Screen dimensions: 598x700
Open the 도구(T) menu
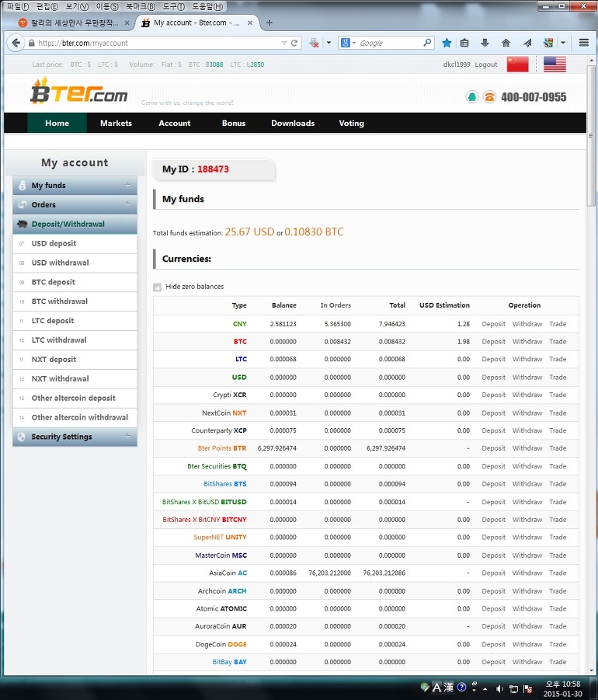[174, 6]
